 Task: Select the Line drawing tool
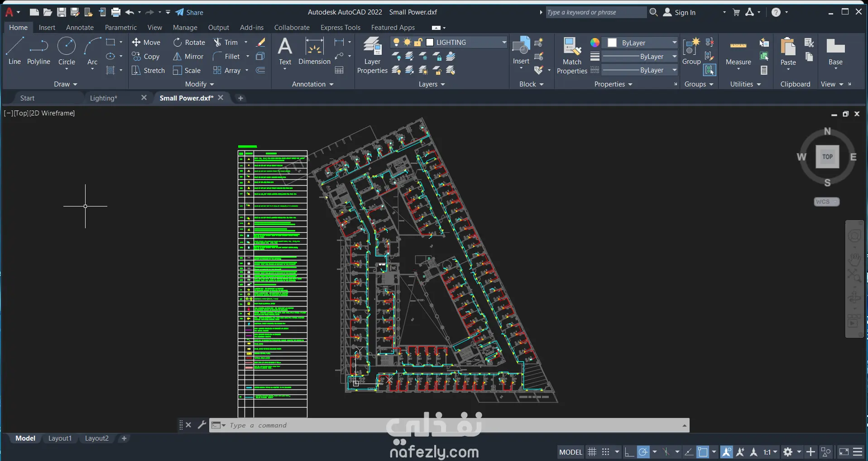(14, 51)
